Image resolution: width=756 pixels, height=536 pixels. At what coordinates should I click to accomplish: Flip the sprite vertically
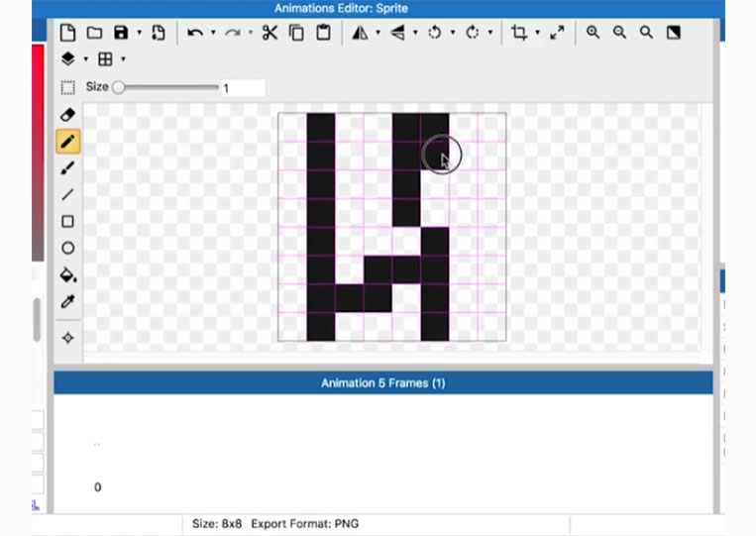(x=397, y=33)
